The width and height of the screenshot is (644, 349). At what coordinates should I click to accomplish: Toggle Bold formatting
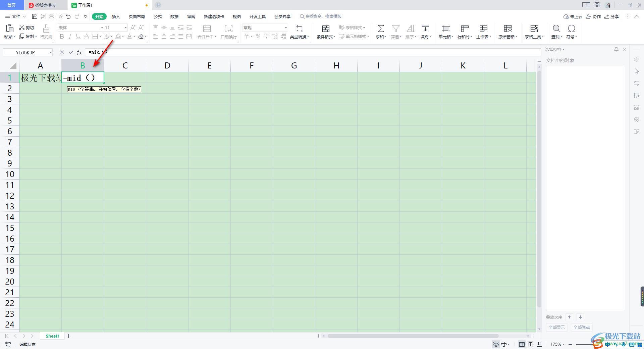click(x=62, y=36)
